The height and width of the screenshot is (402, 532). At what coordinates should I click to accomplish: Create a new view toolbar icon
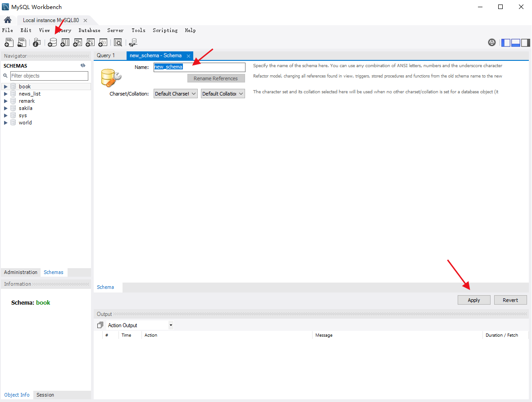[77, 42]
